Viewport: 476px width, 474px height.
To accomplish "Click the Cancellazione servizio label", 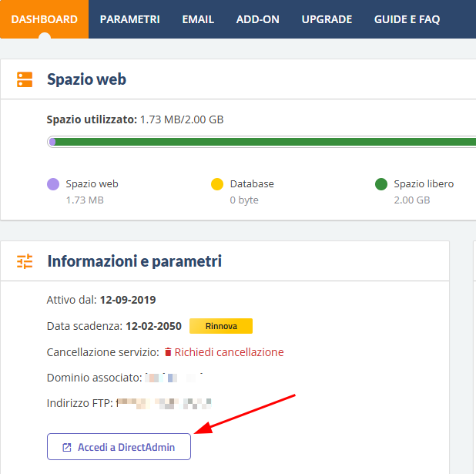I will click(103, 352).
